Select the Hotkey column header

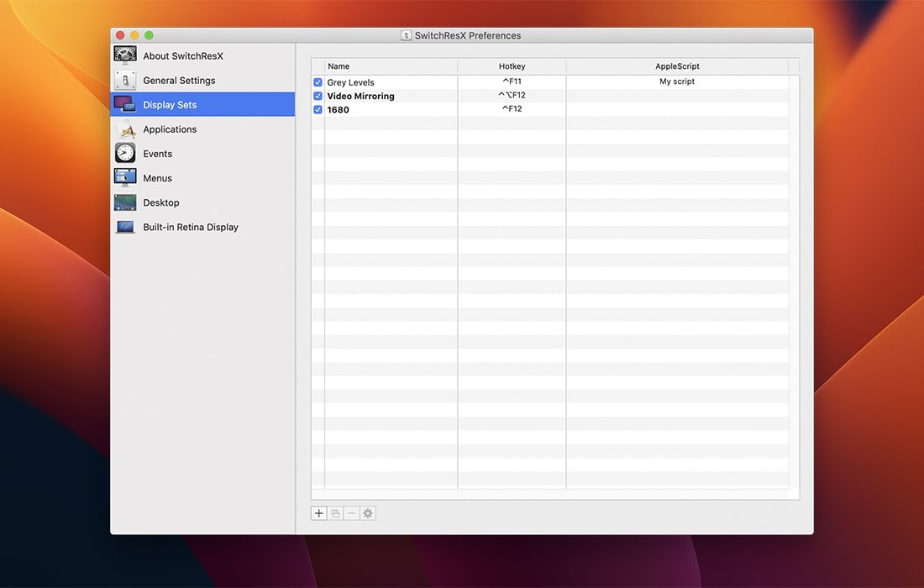(x=512, y=66)
